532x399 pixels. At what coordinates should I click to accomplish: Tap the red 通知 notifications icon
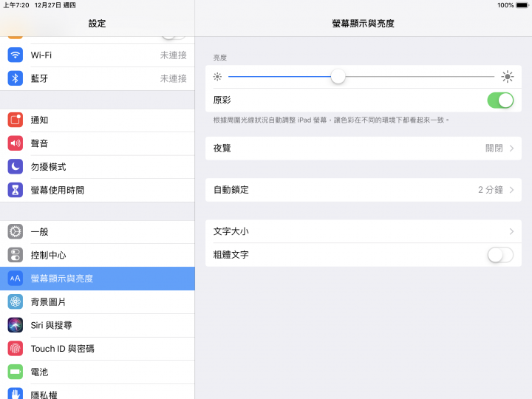pos(16,120)
